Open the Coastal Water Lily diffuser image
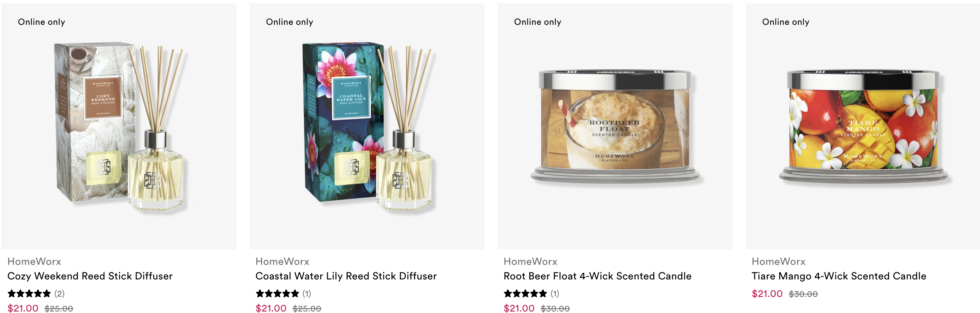This screenshot has height=313, width=980. 367,126
